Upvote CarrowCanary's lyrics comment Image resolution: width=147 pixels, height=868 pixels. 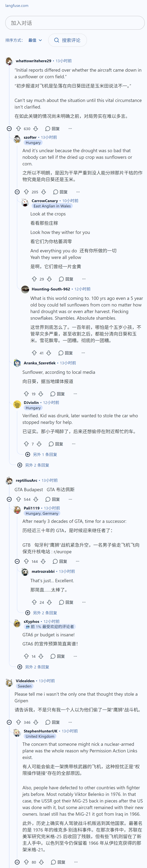34,279
